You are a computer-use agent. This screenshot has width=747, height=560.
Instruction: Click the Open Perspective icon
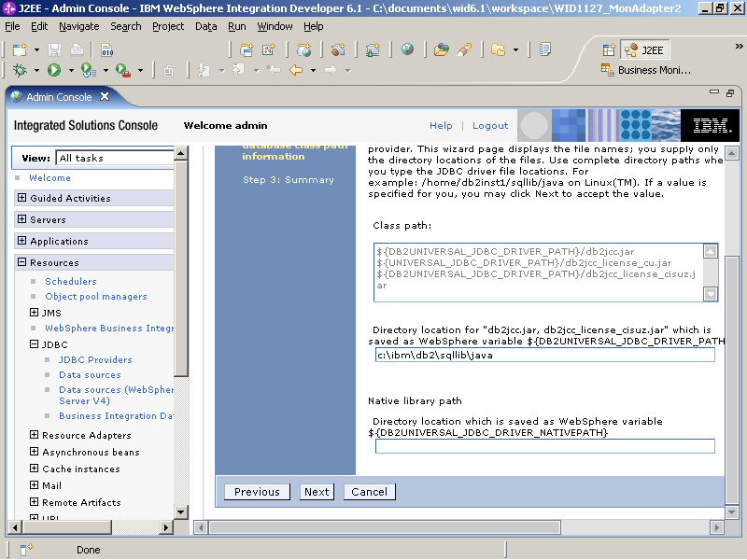(609, 49)
